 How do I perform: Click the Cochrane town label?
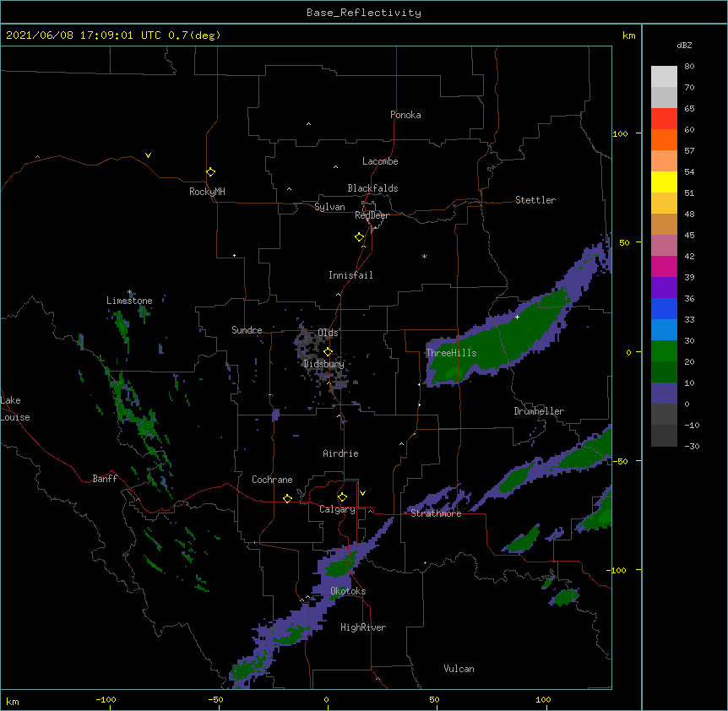(x=272, y=480)
